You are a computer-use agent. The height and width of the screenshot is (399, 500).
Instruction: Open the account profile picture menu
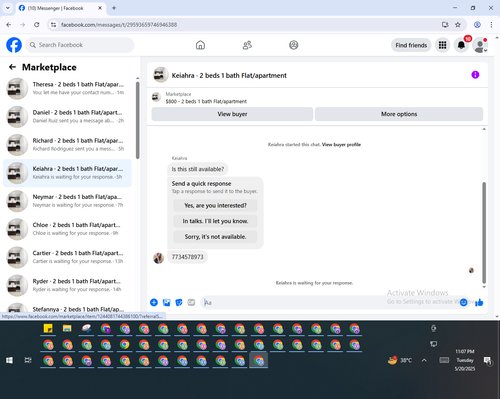point(480,45)
